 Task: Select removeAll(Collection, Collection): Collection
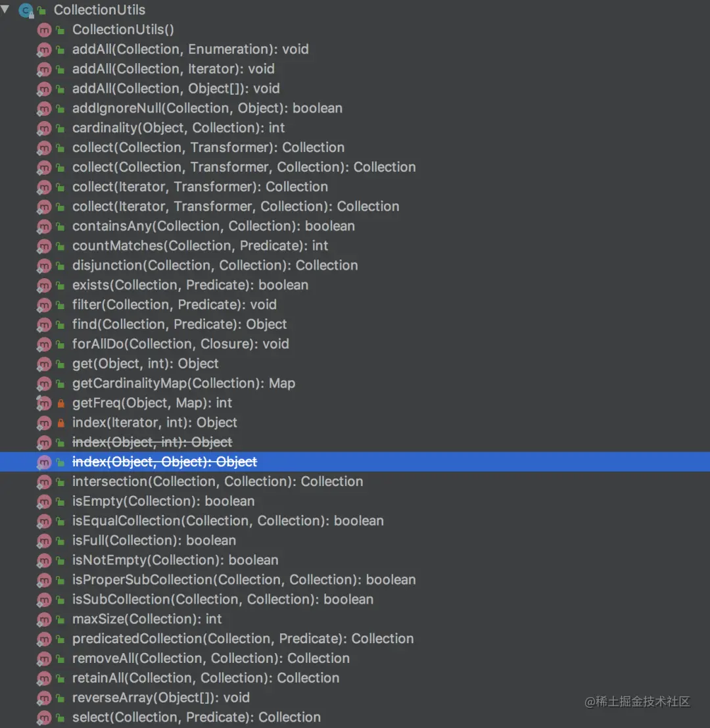tap(210, 658)
